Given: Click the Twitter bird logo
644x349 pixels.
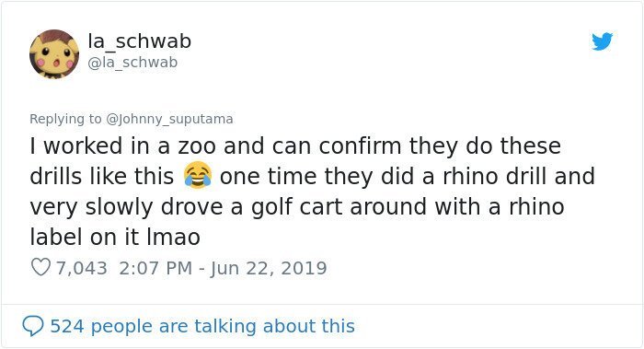Looking at the screenshot, I should click(x=602, y=41).
